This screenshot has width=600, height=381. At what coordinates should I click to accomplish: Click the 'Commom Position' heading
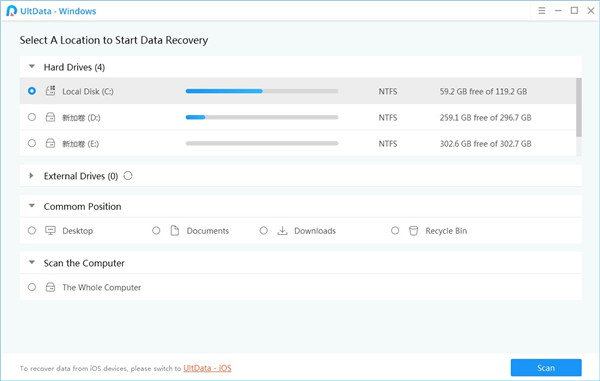(x=82, y=207)
